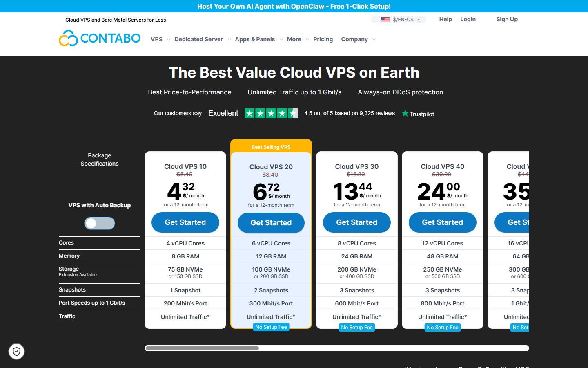Viewport: 588px width, 368px height.
Task: Click 'Unlimited Traffic up to 1 Gbit/s' text
Action: (294, 92)
